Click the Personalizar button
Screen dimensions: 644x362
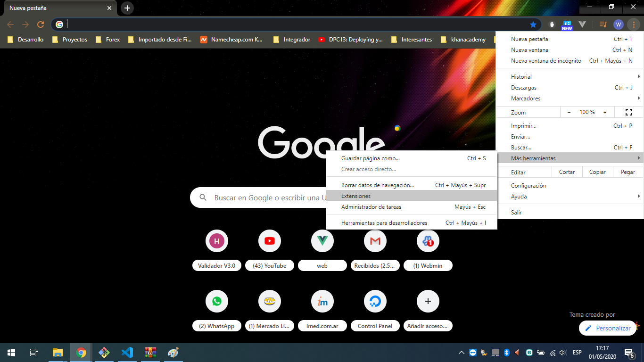click(x=608, y=328)
